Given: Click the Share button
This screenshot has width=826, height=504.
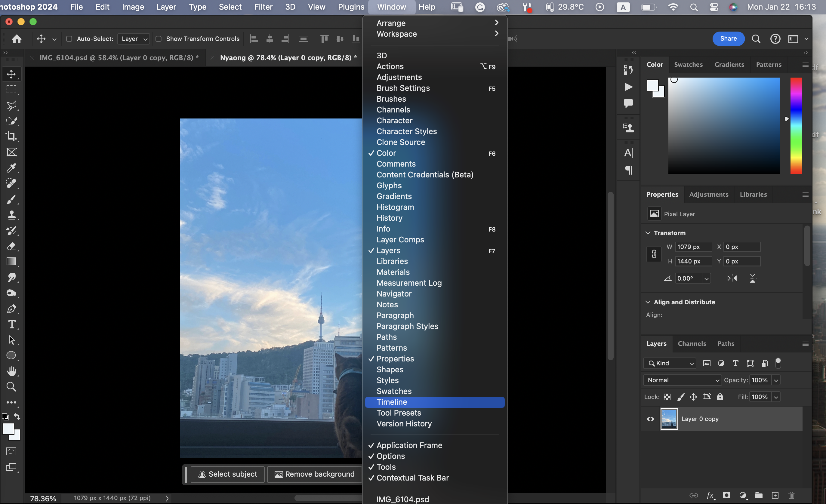Looking at the screenshot, I should [728, 39].
